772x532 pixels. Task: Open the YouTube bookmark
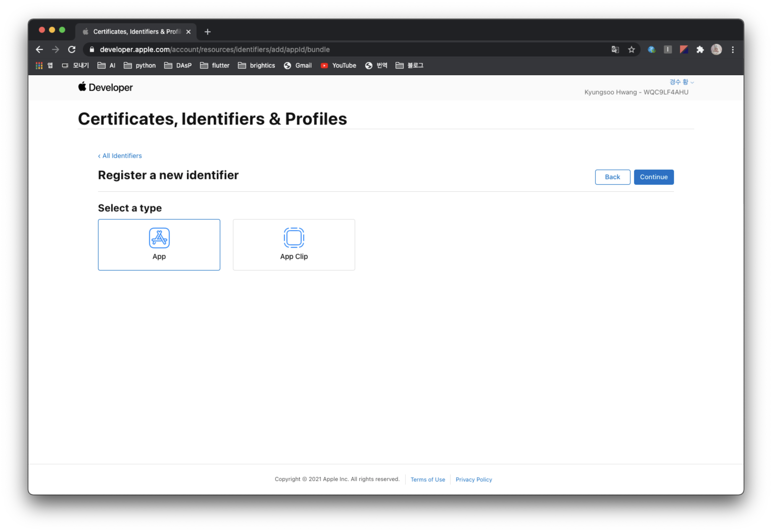tap(338, 65)
